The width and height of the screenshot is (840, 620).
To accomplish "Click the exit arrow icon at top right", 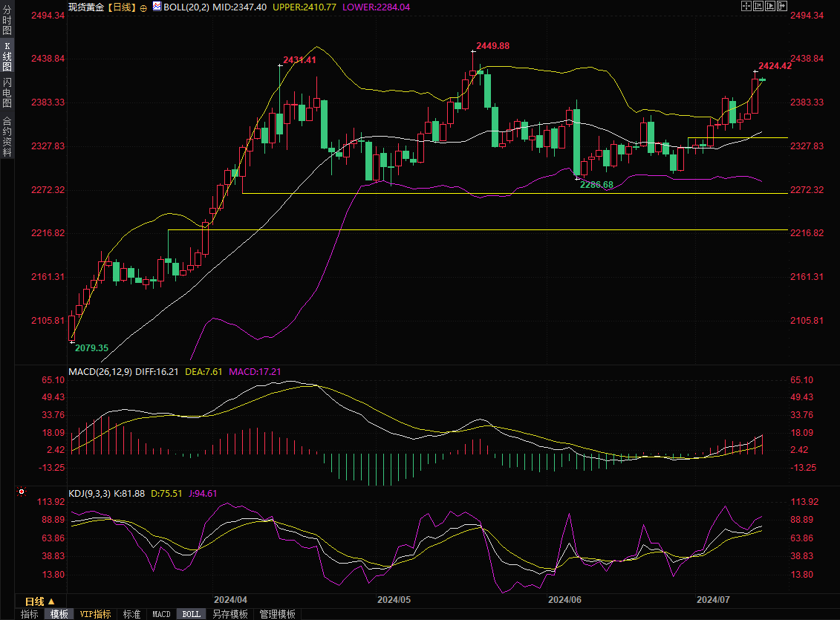I will tap(782, 6).
